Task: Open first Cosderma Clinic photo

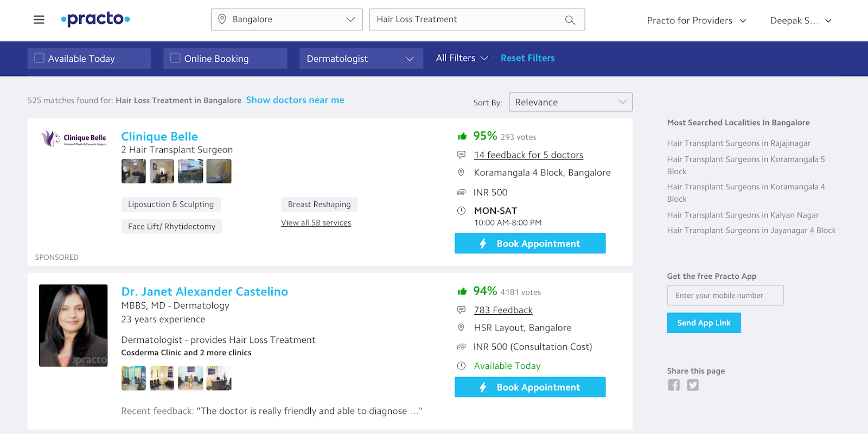Action: [133, 378]
